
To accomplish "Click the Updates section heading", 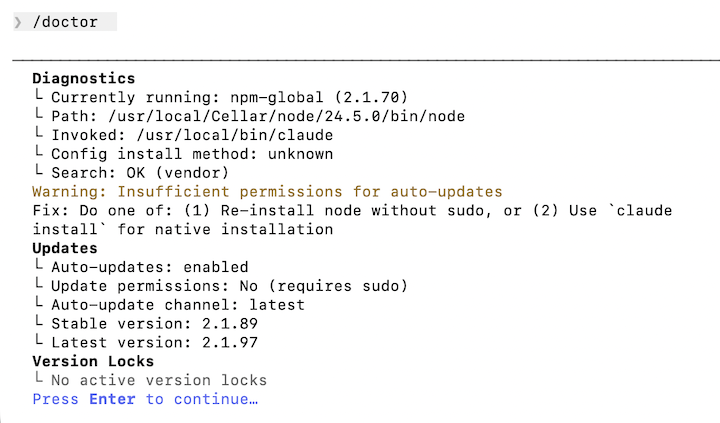I will (x=65, y=248).
